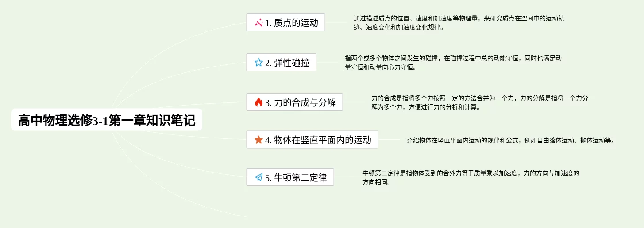Click the description text for 质点的运动
This screenshot has width=644, height=228.
(459, 23)
